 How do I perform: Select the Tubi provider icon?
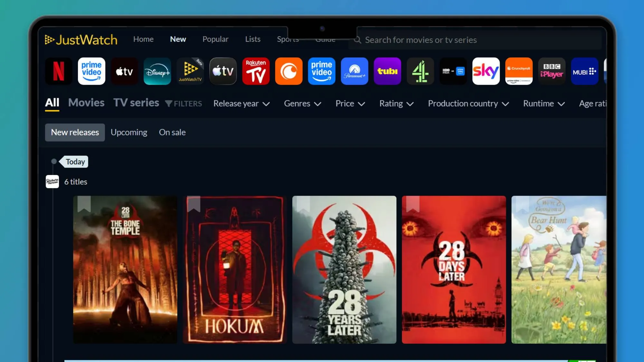coord(387,71)
